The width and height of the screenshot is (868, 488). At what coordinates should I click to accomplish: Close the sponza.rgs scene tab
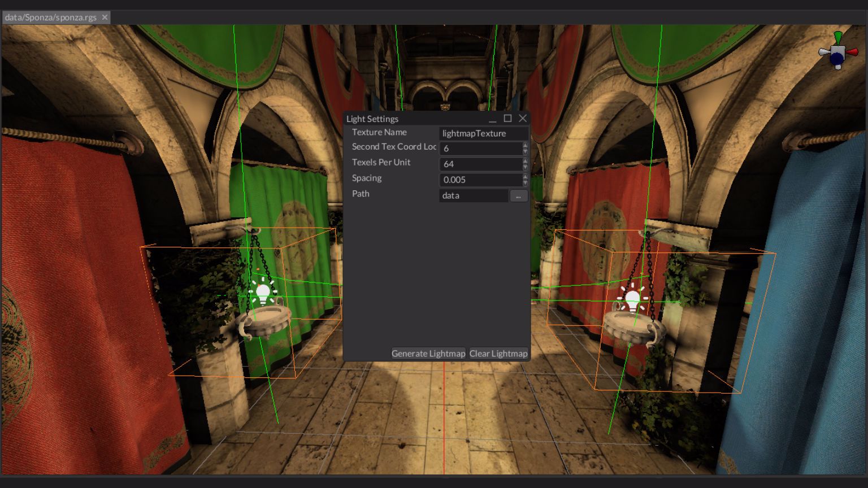coord(105,18)
